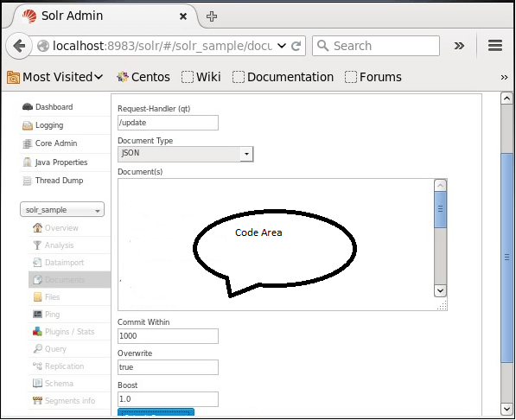The image size is (516, 420).
Task: Open Plugins / Stats blocks icon
Action: click(x=37, y=332)
